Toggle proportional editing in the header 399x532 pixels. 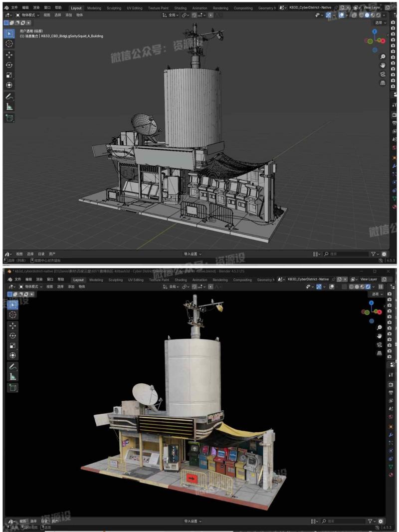tap(210, 15)
